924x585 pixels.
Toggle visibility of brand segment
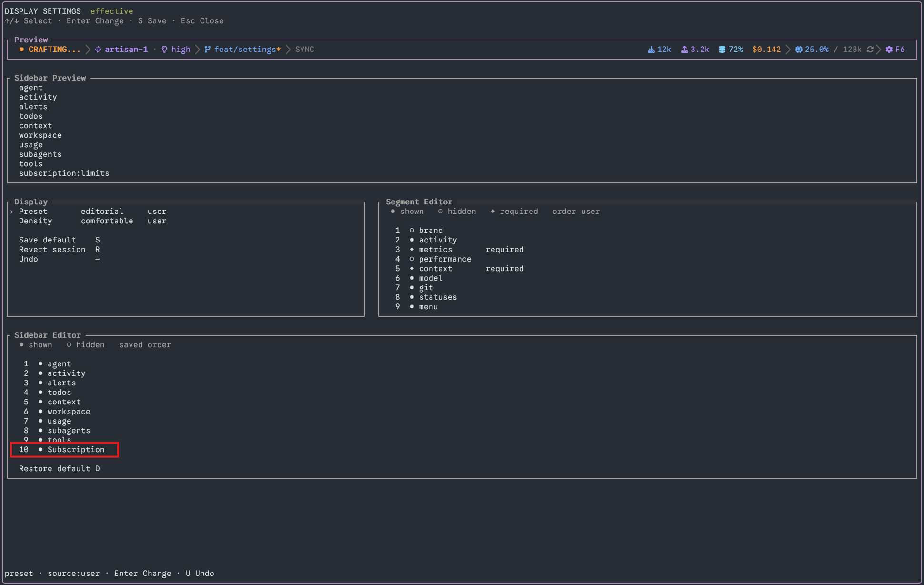click(412, 231)
